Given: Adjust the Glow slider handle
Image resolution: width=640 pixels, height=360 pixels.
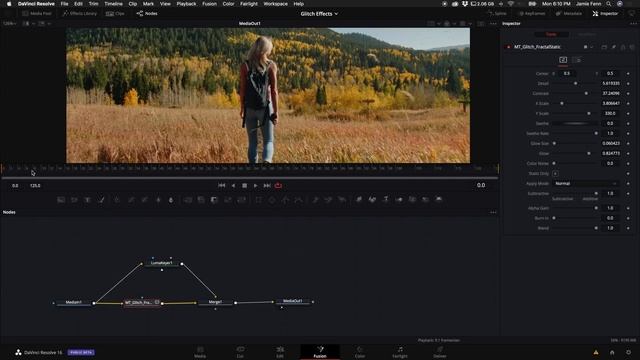Looking at the screenshot, I should click(589, 153).
